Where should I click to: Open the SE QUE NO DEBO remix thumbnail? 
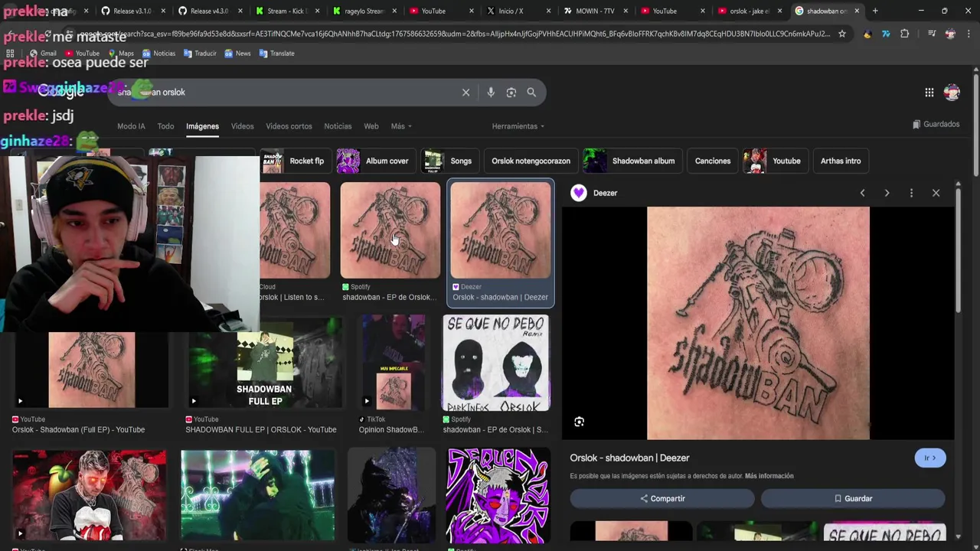point(495,363)
